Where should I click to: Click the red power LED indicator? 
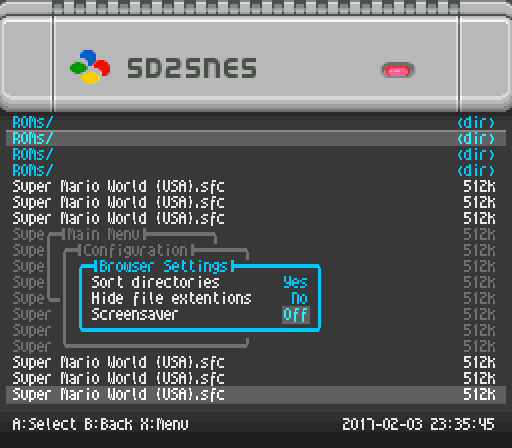click(398, 71)
